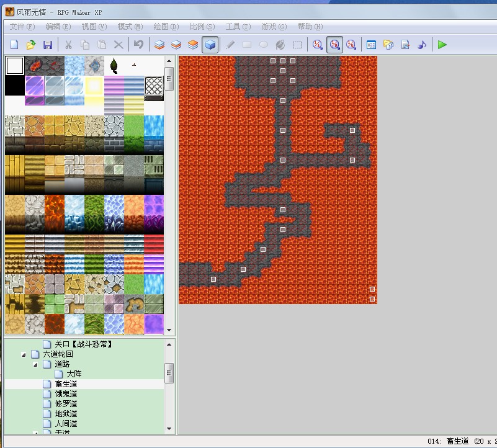Select the Rectangle drawing tool
Screen dimensions: 497x448
click(x=247, y=45)
